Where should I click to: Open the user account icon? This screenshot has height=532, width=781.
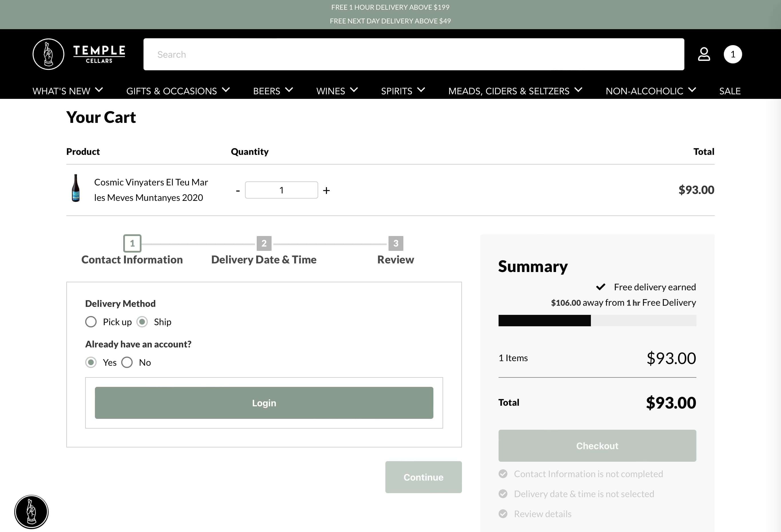(x=704, y=54)
